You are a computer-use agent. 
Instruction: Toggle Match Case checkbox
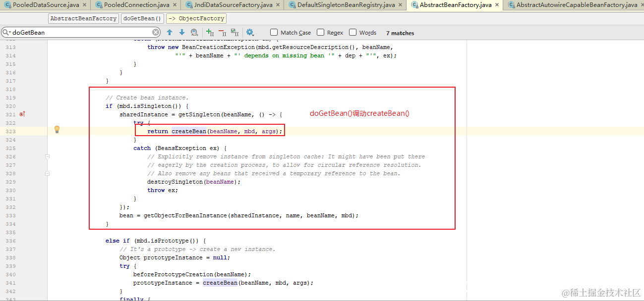(274, 33)
